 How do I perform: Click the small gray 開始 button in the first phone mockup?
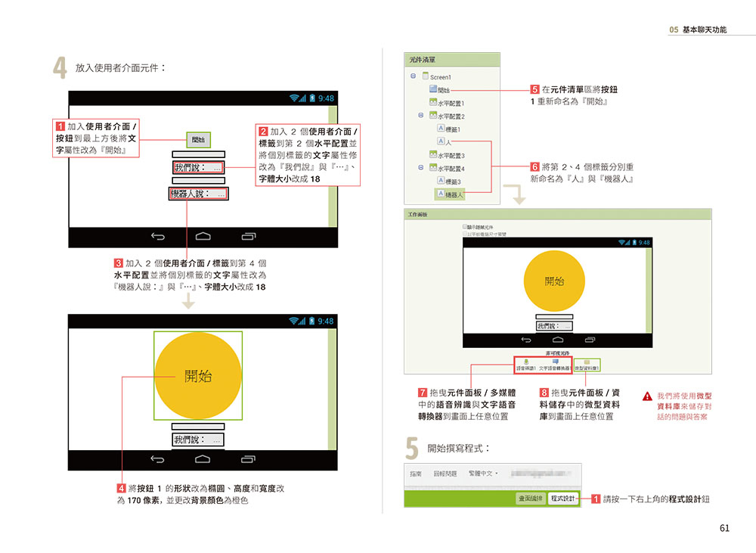[x=198, y=140]
